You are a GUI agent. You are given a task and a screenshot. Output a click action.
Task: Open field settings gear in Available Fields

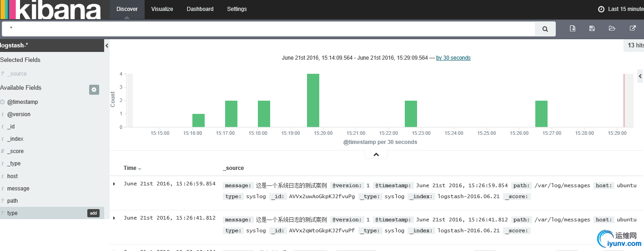94,90
